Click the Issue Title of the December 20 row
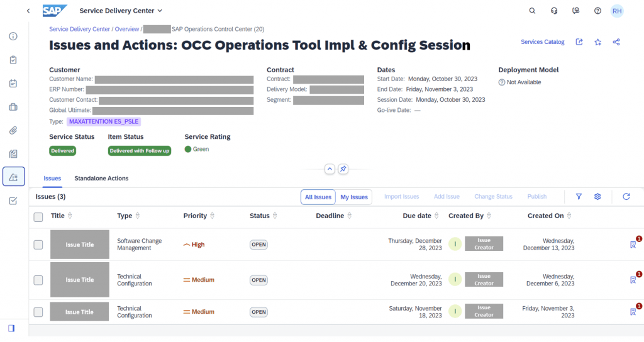Viewport: 644px width, 342px height. 80,280
